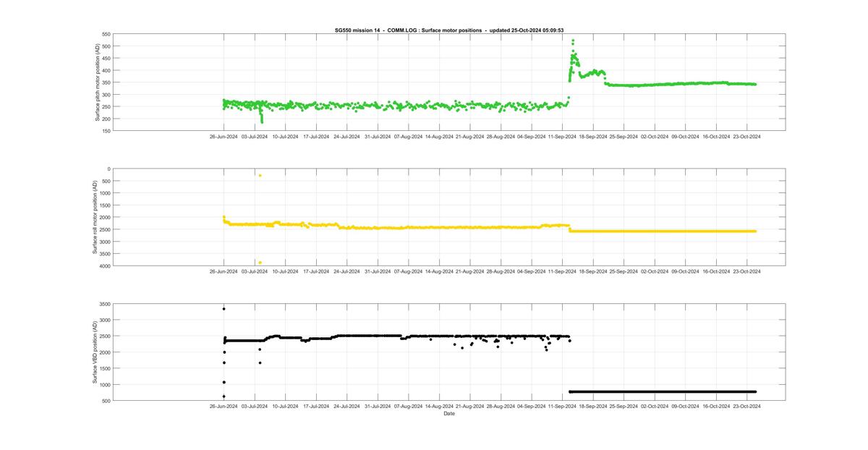Click "26-Jun-2024" date tick under the pitch plot
Image resolution: width=868 pixels, height=450 pixels.
224,136
